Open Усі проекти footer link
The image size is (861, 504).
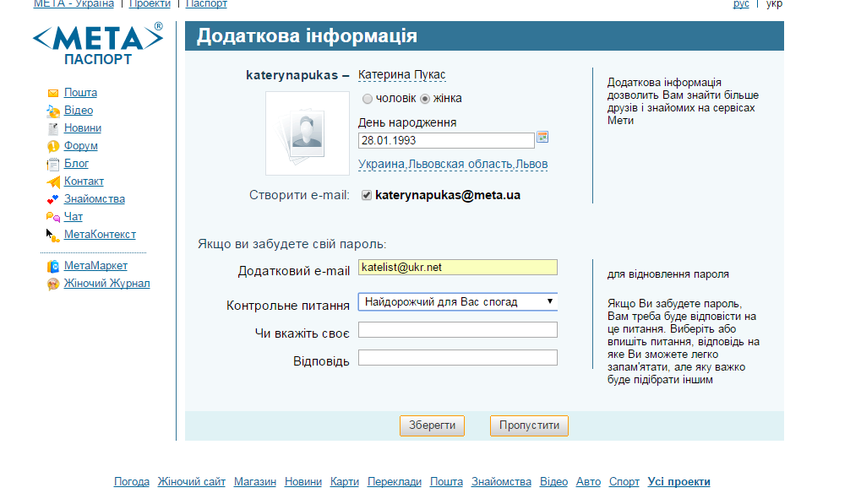point(679,481)
